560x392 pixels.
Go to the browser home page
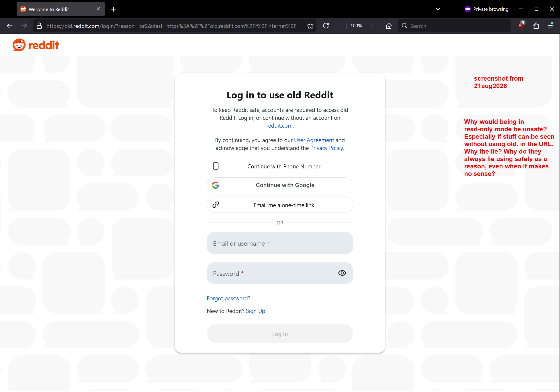[x=388, y=26]
